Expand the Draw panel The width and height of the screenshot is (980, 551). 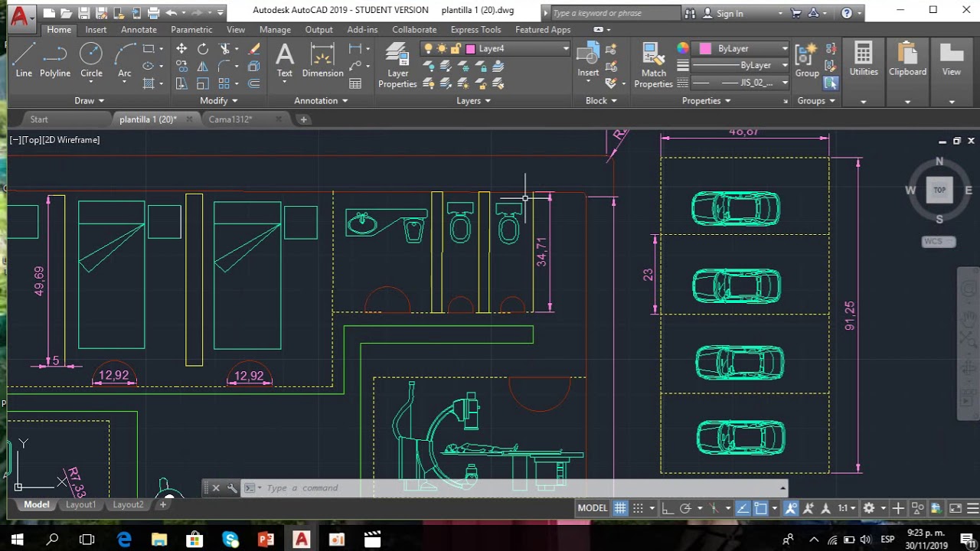[90, 100]
